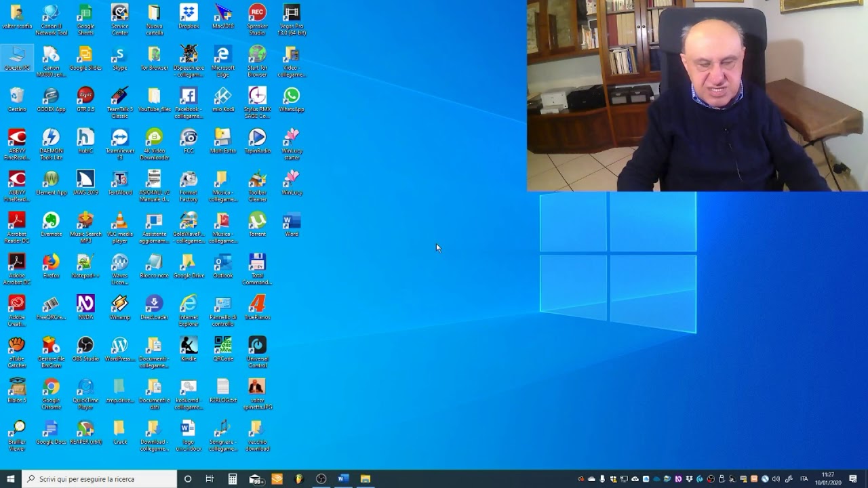Select the Google Sheets shortcut
The height and width of the screenshot is (488, 868).
85,20
